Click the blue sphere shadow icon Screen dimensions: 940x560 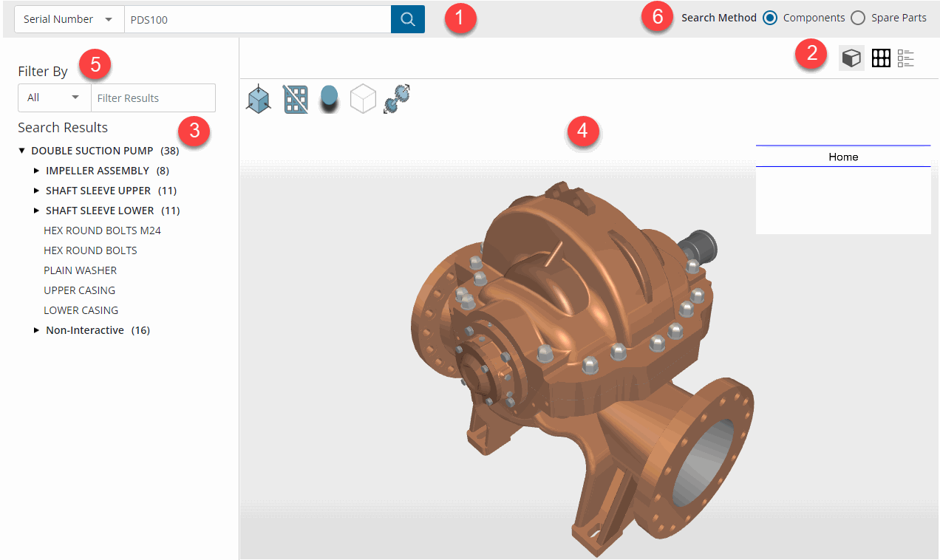pyautogui.click(x=329, y=99)
